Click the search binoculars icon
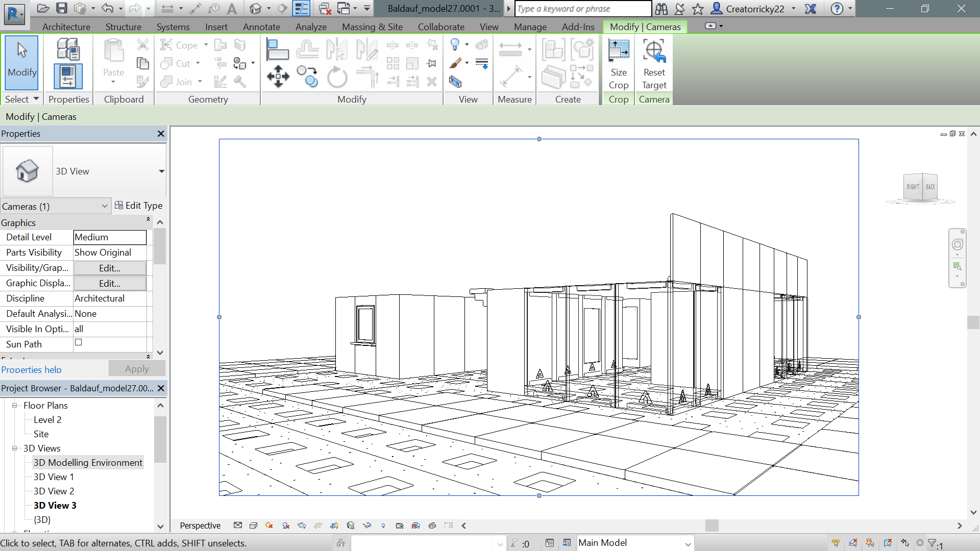Viewport: 980px width, 551px height. [661, 8]
